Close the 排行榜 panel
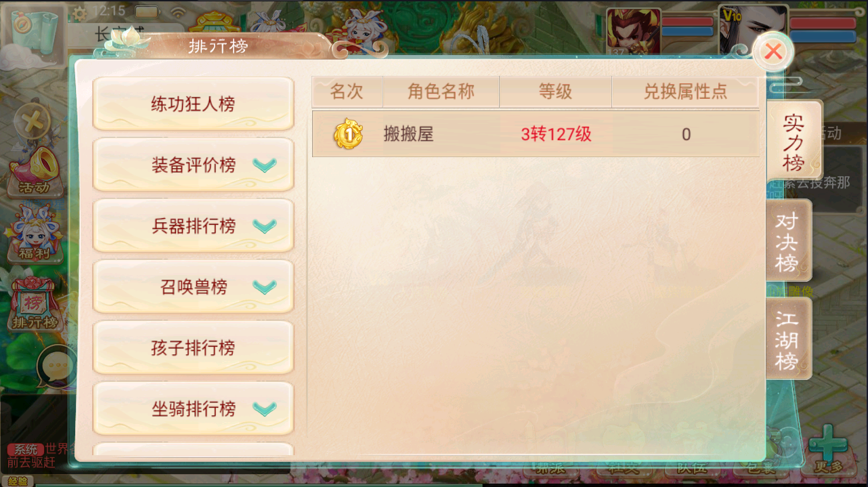This screenshot has width=868, height=487. [773, 51]
